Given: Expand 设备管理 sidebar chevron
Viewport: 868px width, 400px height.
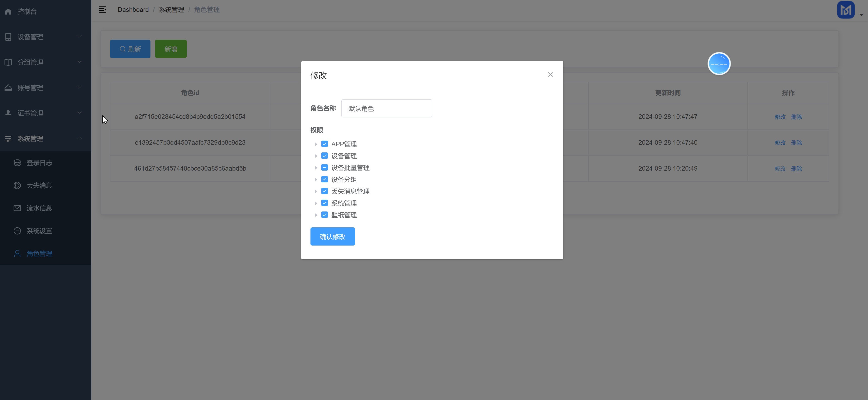Looking at the screenshot, I should pyautogui.click(x=80, y=36).
